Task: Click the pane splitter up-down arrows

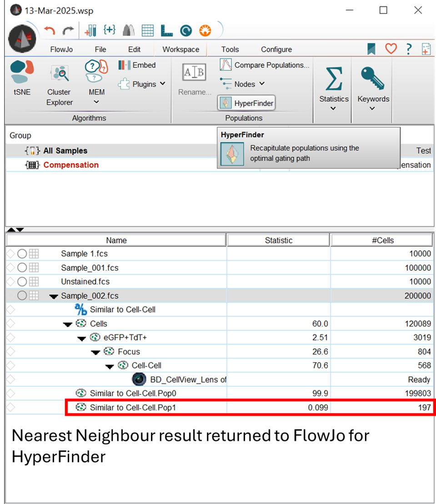Action: (x=15, y=230)
